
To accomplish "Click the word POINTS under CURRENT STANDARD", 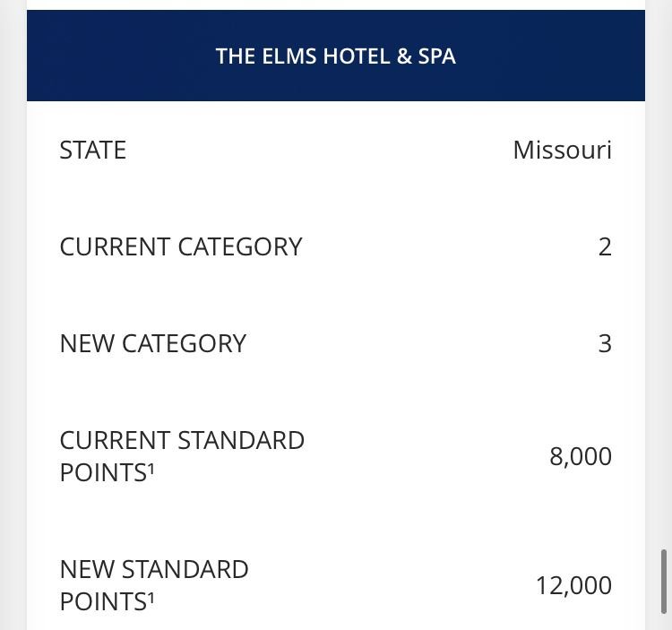I will click(x=101, y=472).
